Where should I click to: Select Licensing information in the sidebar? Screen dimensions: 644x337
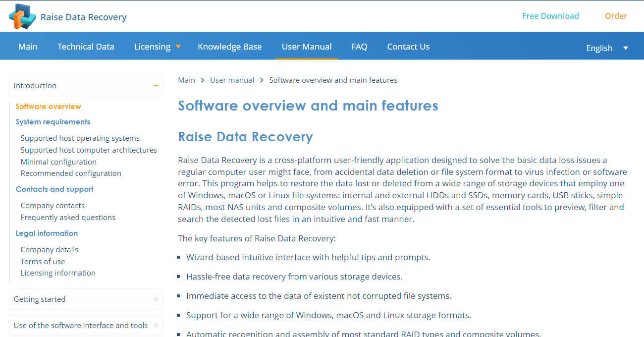tap(58, 273)
